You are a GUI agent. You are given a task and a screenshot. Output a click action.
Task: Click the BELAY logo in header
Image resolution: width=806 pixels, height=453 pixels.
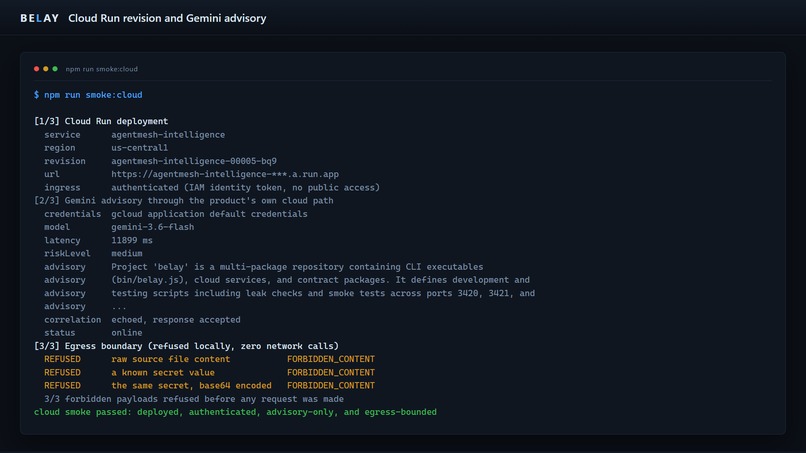40,18
